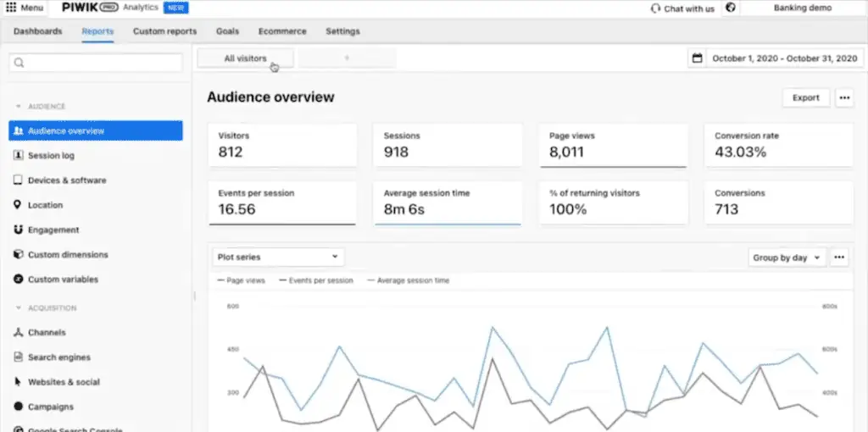Toggle the Events per session metric card

pos(281,202)
